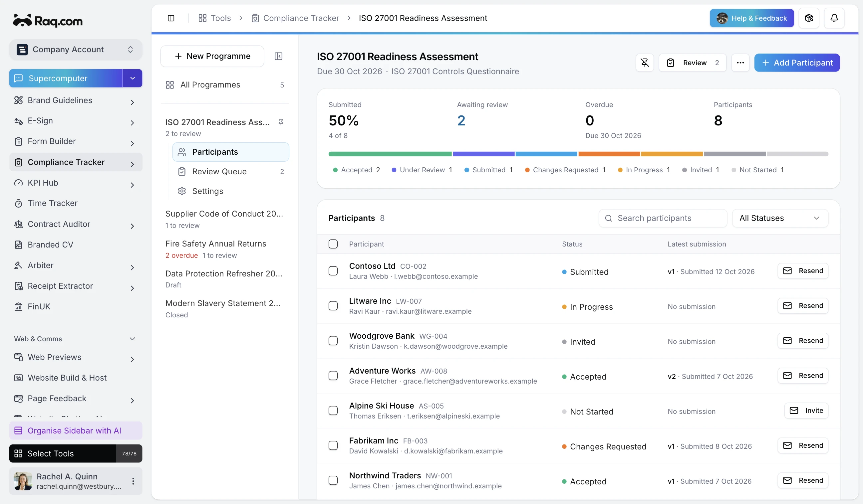This screenshot has height=504, width=863.
Task: Open All Statuses filter dropdown
Action: (x=780, y=218)
